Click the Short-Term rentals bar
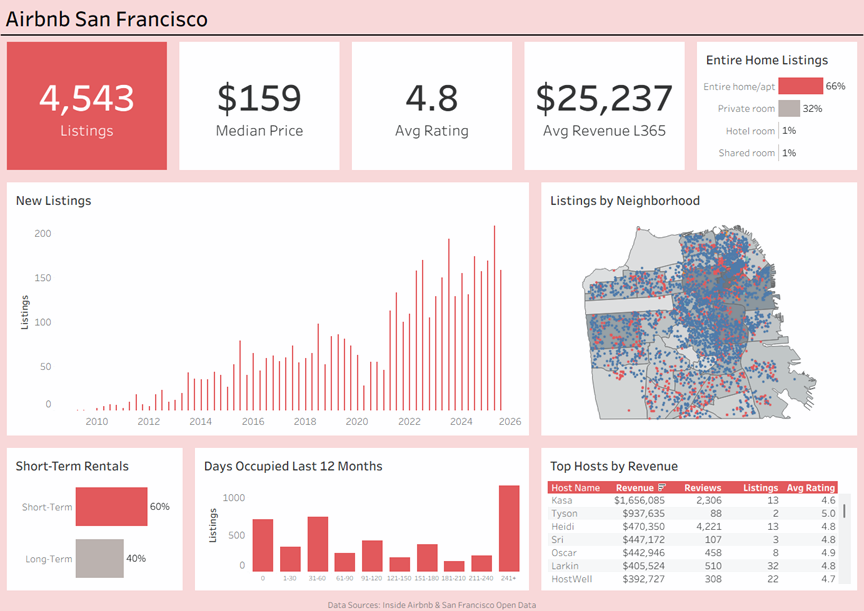 (111, 507)
